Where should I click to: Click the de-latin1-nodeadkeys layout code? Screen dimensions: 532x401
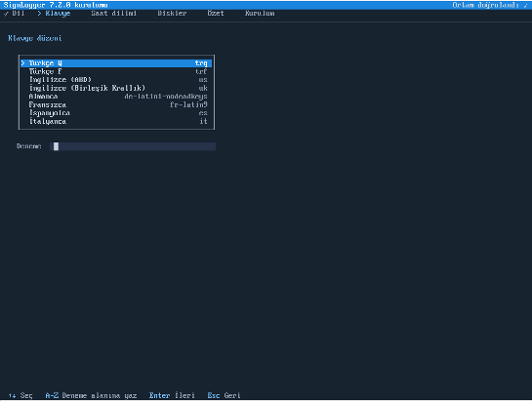166,97
